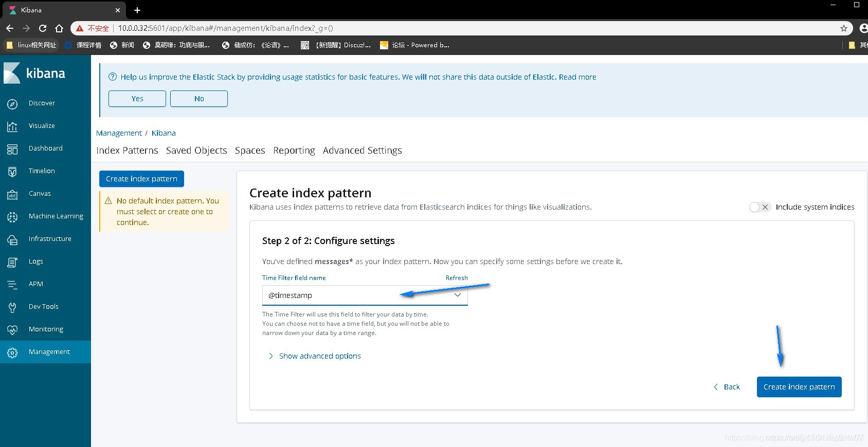Click Yes to share usage statistics
This screenshot has width=868, height=447.
pyautogui.click(x=137, y=99)
